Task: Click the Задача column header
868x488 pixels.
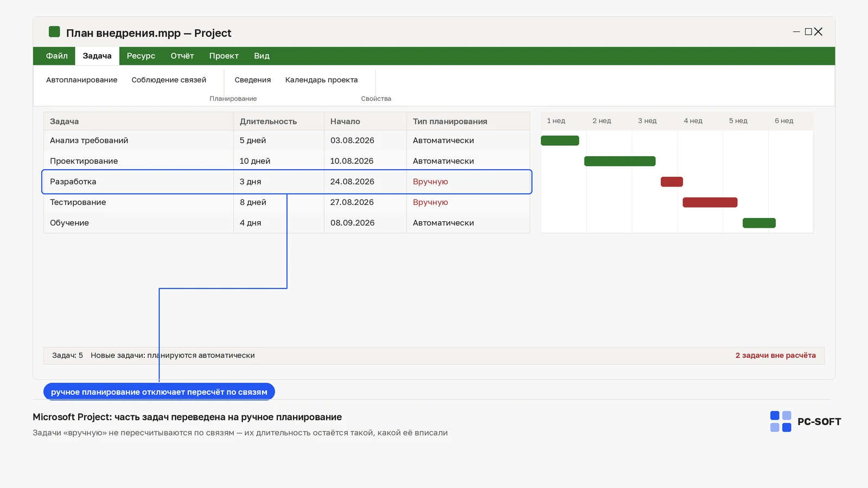Action: (139, 121)
